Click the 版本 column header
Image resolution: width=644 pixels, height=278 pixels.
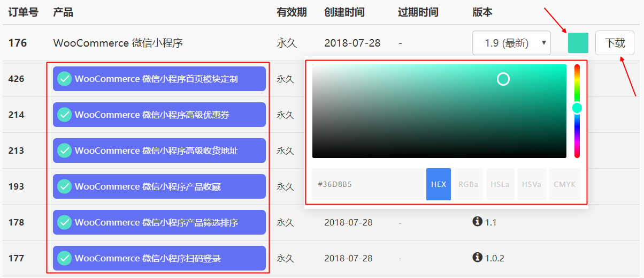point(482,12)
